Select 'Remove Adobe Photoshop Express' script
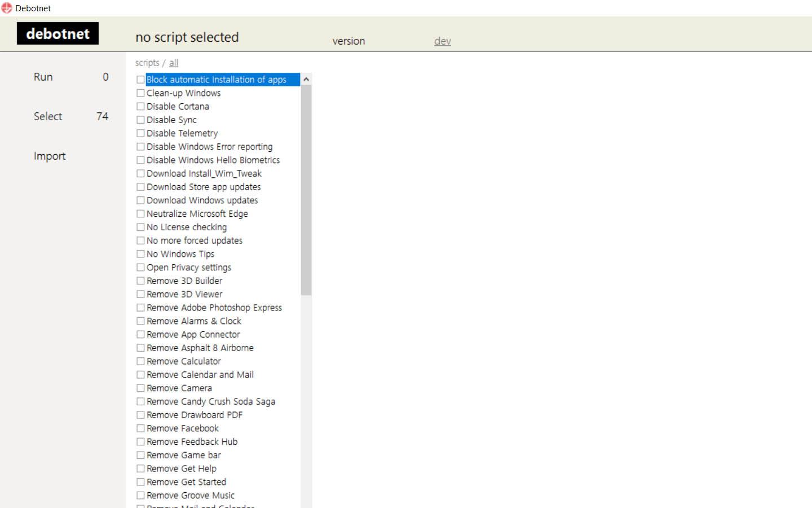 214,308
